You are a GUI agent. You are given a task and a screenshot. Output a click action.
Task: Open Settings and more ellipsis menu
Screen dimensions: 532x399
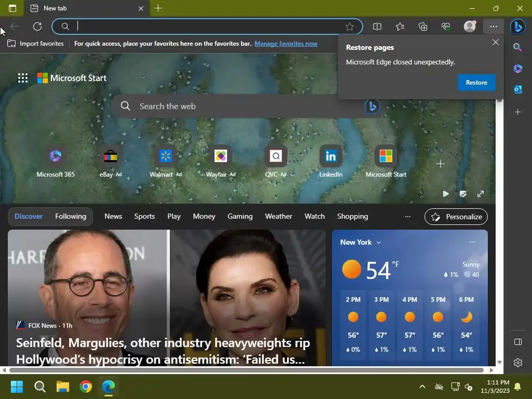click(494, 26)
